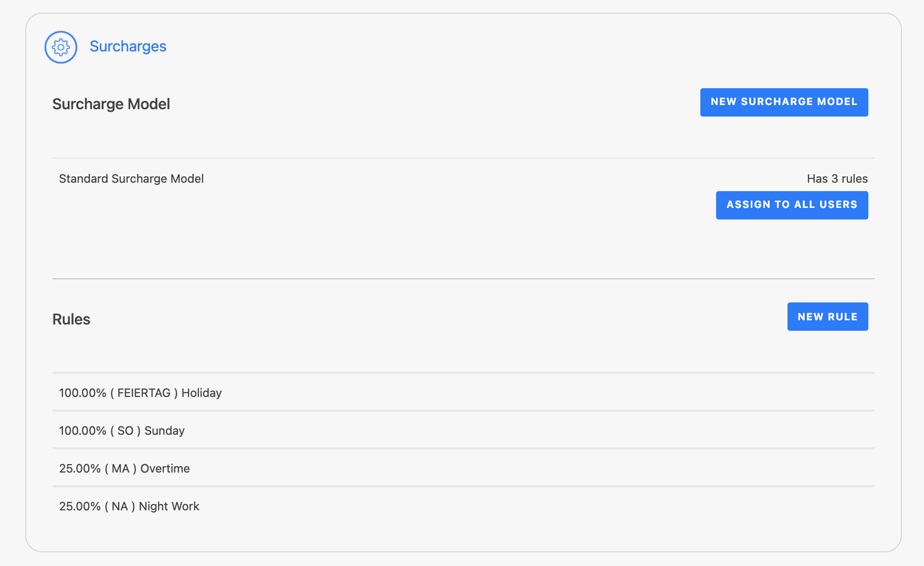Click the NA code in Night Work rule
Screen dimensions: 924x566
120,507
